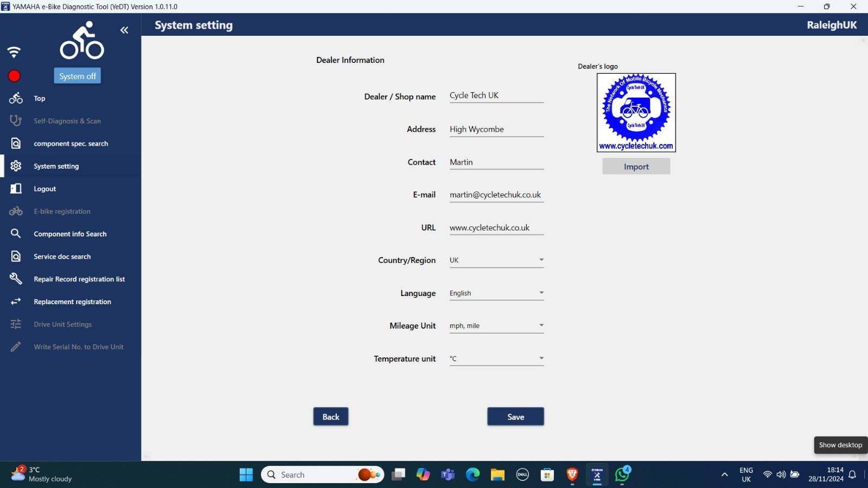Open Repair Record registration list via its wrench icon
This screenshot has height=488, width=868.
(x=16, y=279)
